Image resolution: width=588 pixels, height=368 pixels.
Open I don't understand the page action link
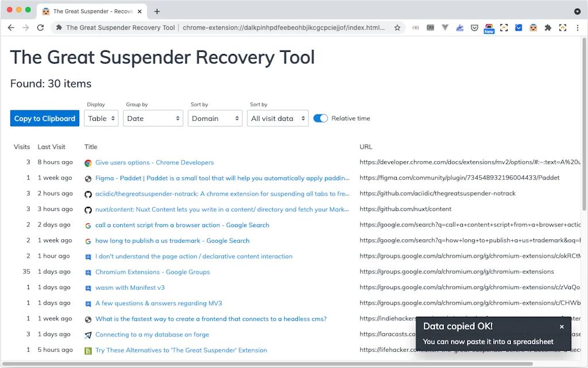point(194,256)
